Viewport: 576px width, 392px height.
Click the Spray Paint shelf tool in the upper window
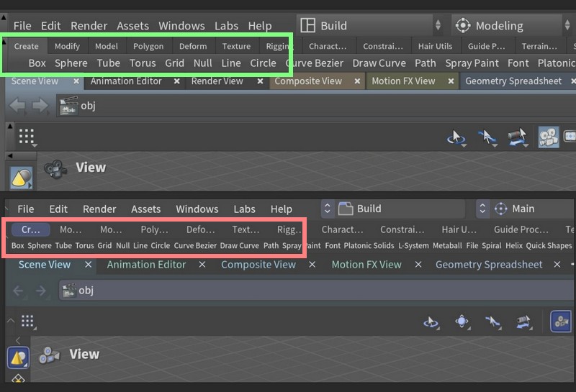(472, 63)
